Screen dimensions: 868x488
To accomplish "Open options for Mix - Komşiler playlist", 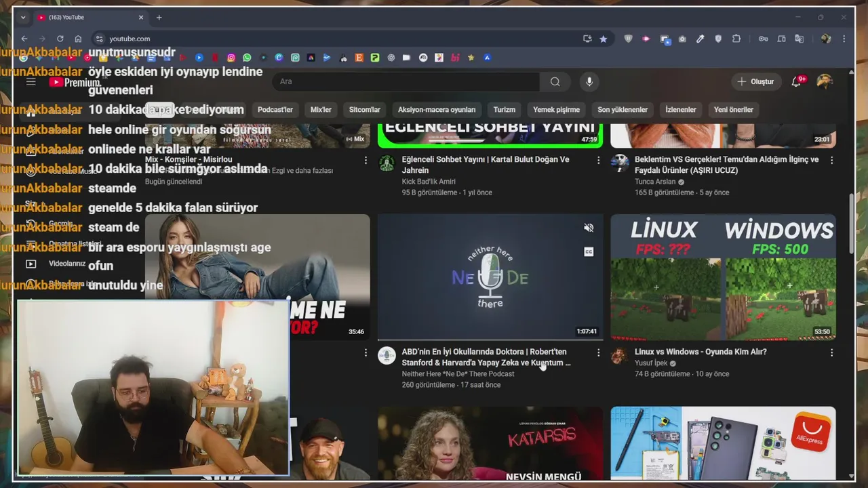I will 366,161.
